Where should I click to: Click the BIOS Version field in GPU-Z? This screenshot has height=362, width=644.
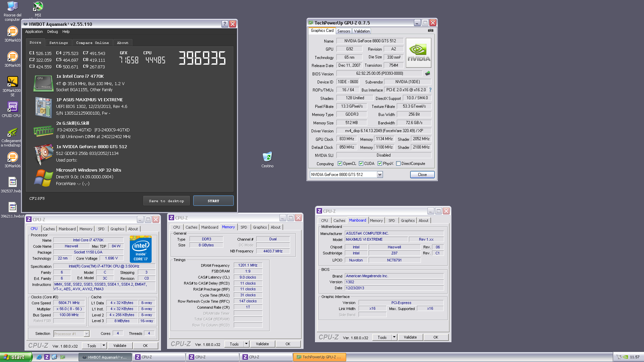click(379, 73)
